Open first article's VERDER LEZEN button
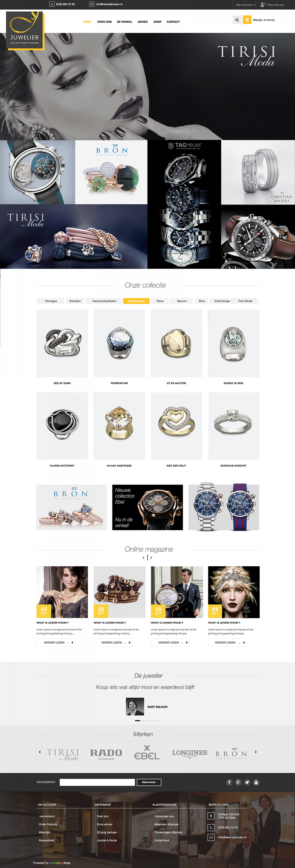This screenshot has width=295, height=868. [x=56, y=642]
